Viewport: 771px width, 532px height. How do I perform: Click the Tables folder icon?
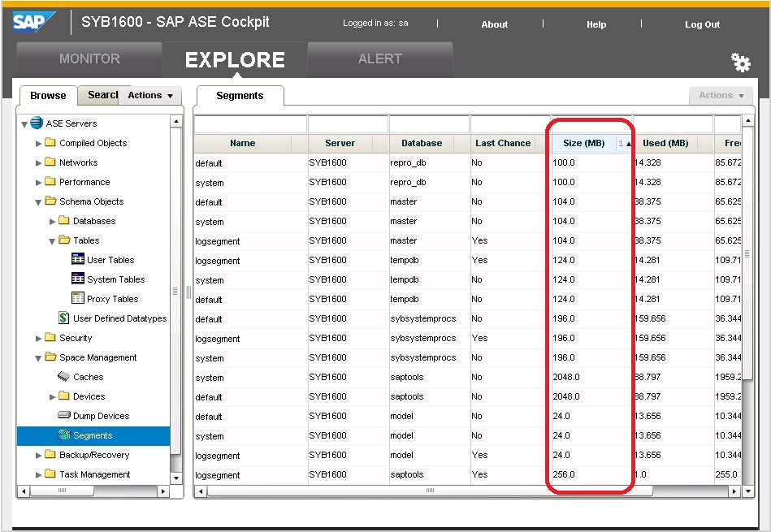tap(64, 240)
